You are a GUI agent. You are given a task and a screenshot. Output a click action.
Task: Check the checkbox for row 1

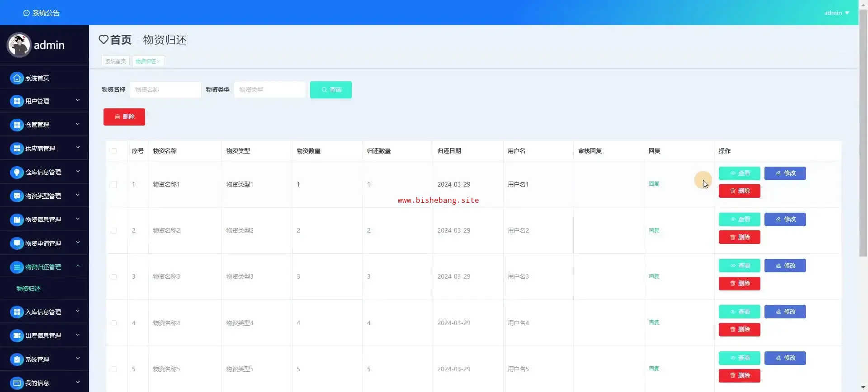point(113,185)
